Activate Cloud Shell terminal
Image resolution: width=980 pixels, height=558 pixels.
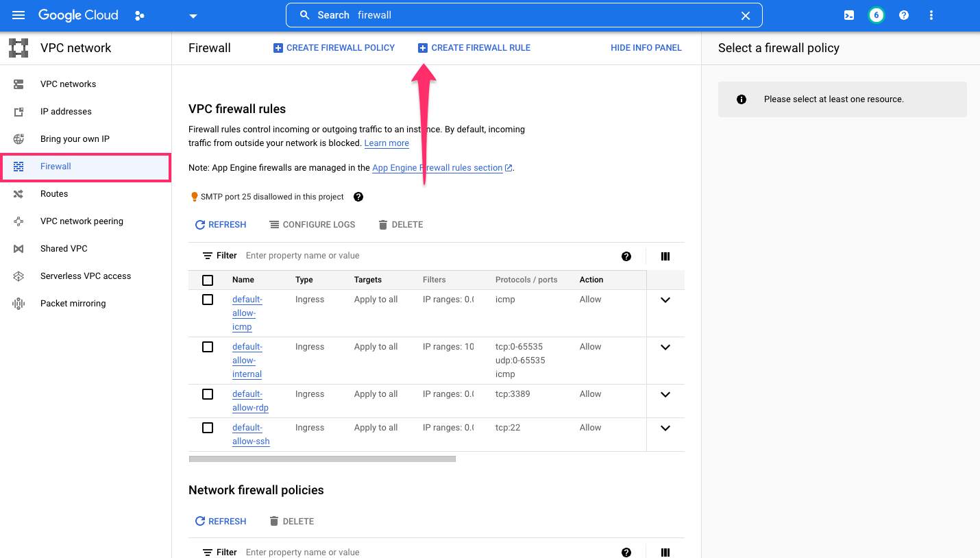click(848, 14)
